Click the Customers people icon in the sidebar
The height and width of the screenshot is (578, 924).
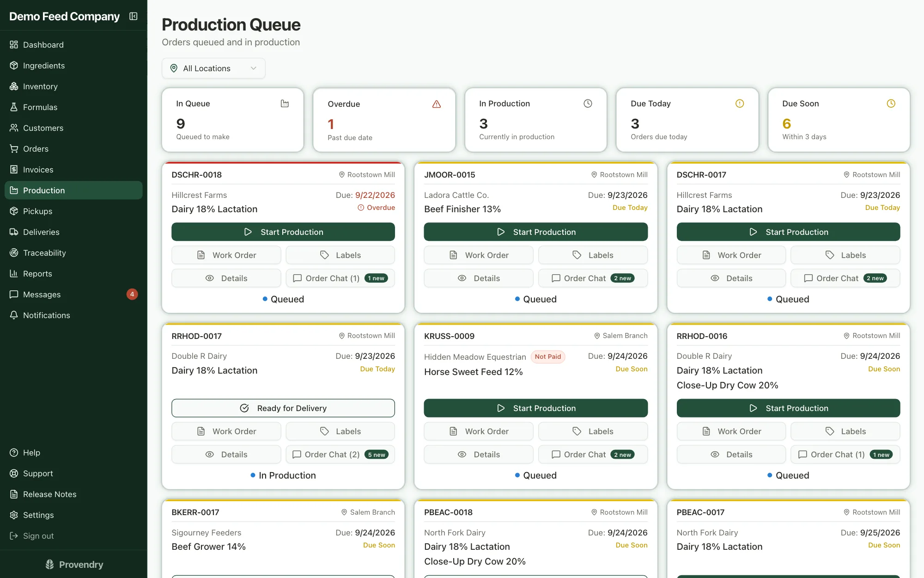pyautogui.click(x=14, y=128)
